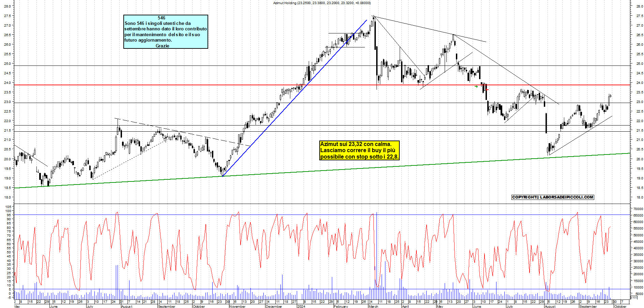Image resolution: width=644 pixels, height=308 pixels.
Task: Click the 70 oscillator axis value
Action: [x=9, y=236]
